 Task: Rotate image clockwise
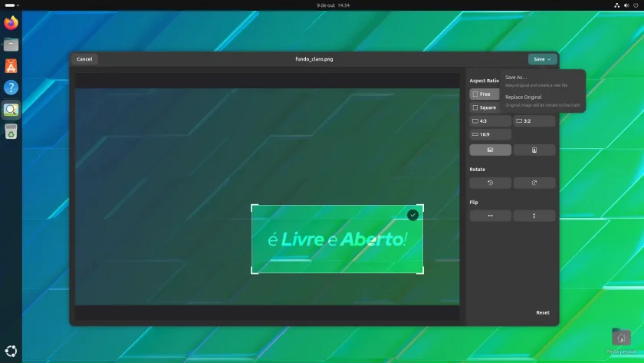pyautogui.click(x=534, y=183)
